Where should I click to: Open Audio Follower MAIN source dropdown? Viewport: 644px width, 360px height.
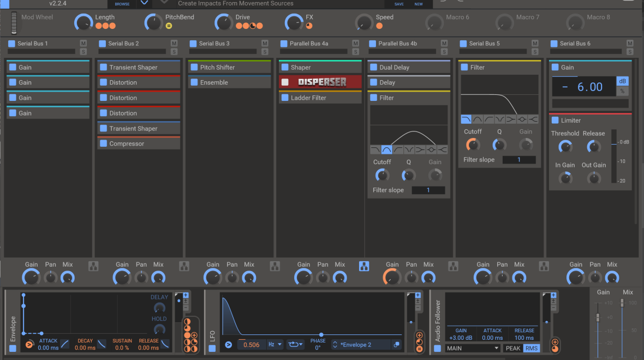tap(472, 349)
